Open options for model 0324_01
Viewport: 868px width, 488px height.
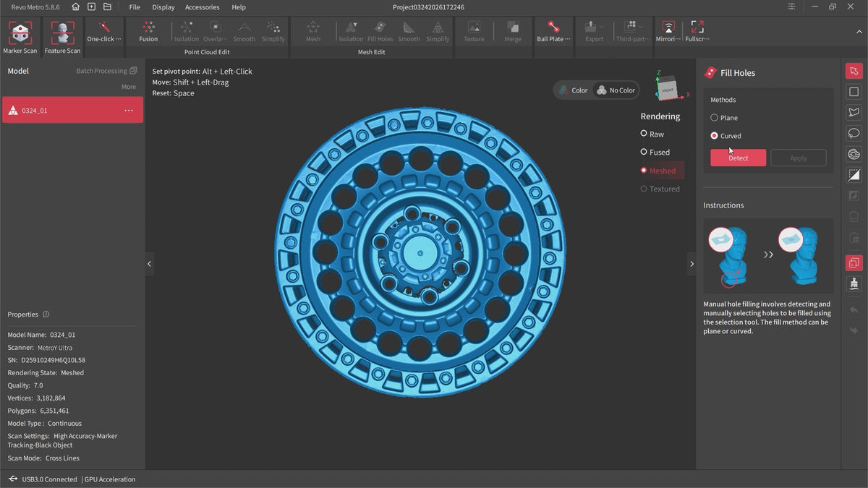tap(129, 111)
